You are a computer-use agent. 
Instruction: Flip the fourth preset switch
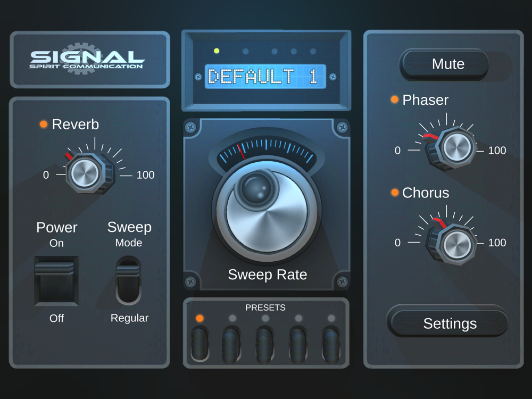coord(298,345)
